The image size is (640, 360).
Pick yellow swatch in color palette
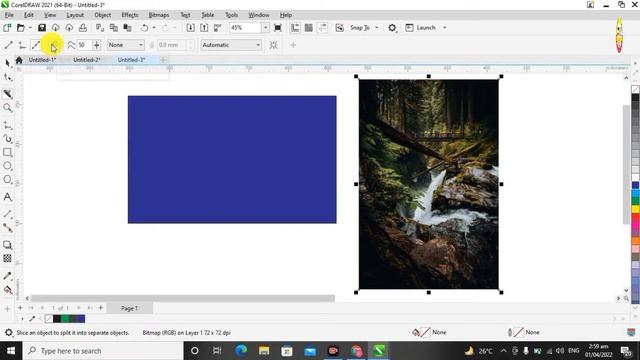[x=636, y=209]
